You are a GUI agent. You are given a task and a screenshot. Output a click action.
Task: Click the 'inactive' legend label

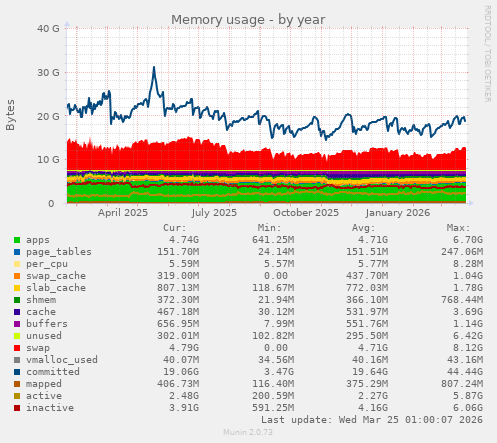pyautogui.click(x=50, y=408)
